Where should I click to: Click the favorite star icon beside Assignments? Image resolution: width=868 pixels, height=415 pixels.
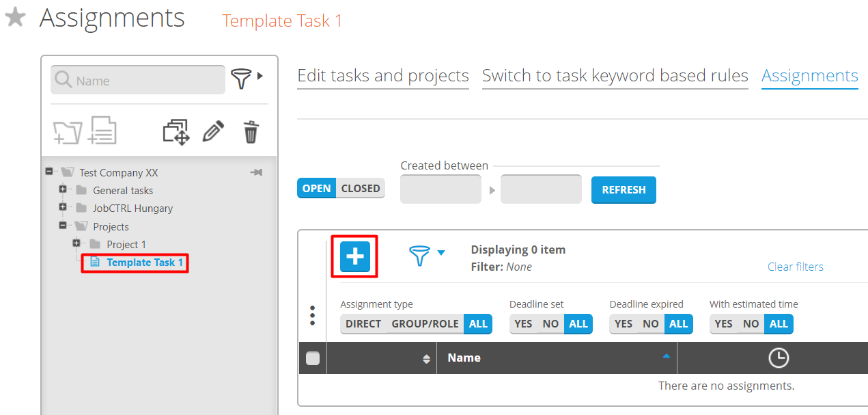click(x=15, y=18)
